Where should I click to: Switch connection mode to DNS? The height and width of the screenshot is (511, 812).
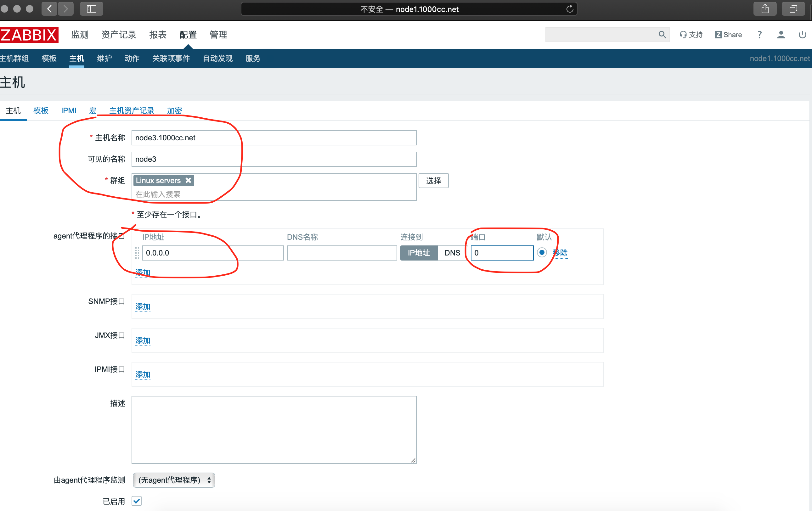(452, 253)
